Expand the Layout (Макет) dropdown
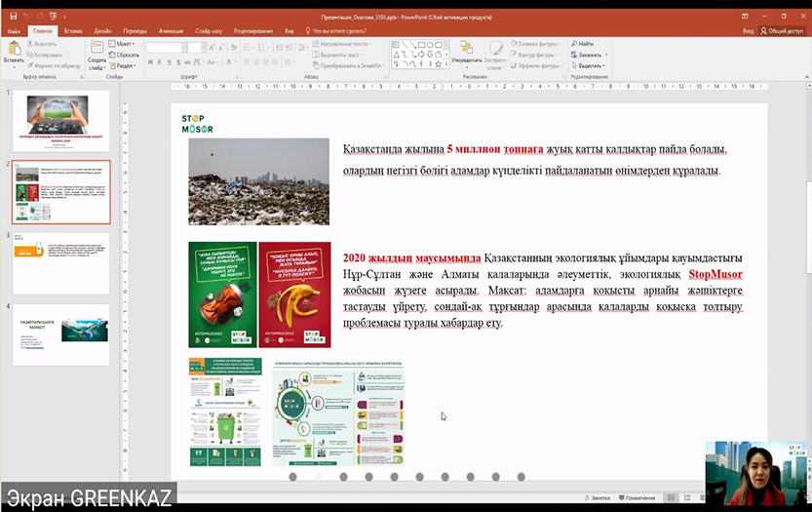 126,44
